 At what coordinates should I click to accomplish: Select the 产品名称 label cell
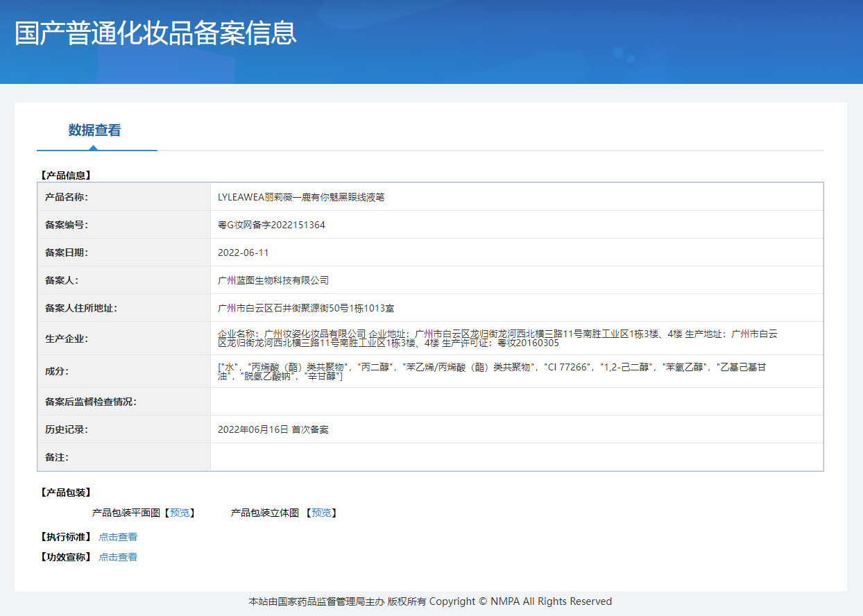124,197
